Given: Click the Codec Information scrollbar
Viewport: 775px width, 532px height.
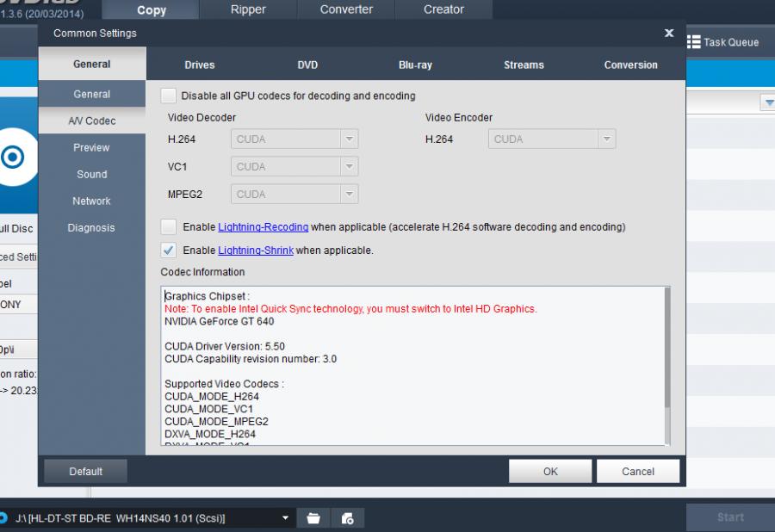Looking at the screenshot, I should tap(667, 348).
